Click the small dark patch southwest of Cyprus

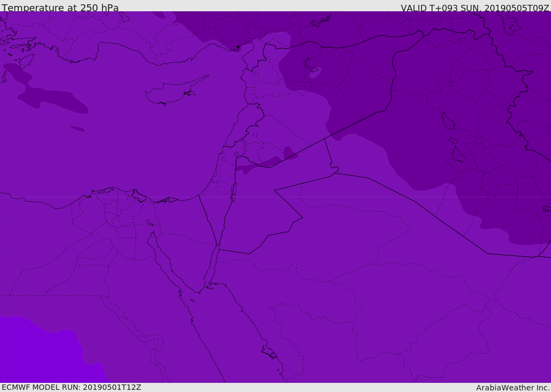click(x=77, y=129)
